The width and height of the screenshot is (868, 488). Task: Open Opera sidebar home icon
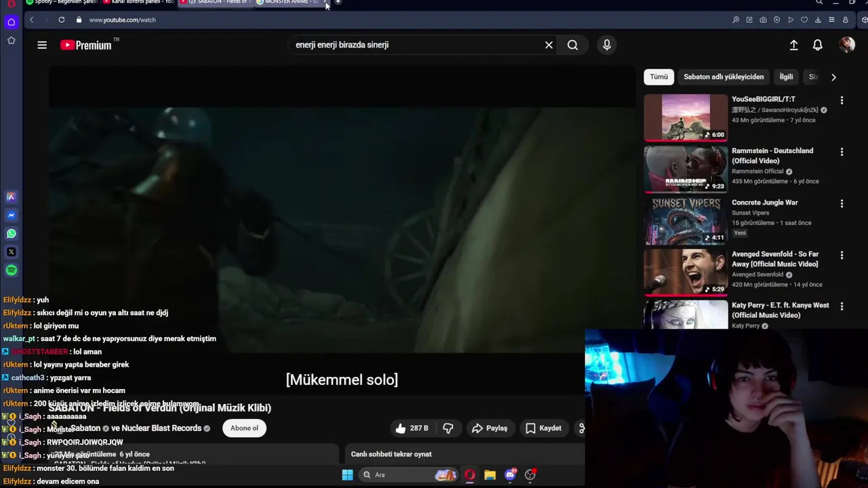[12, 22]
